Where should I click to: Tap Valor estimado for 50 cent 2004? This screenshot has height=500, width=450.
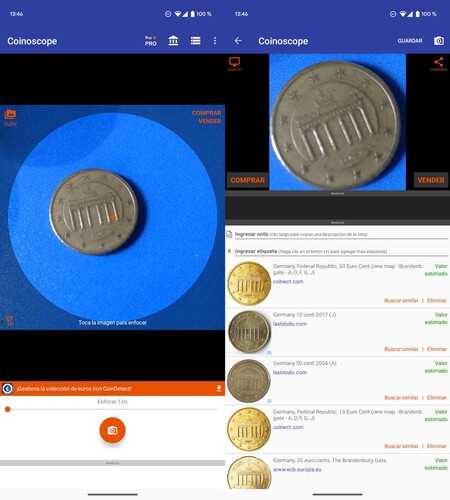(x=436, y=367)
